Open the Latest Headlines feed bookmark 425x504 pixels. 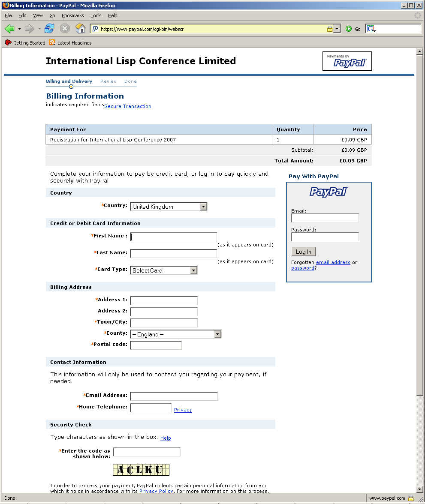click(x=70, y=43)
